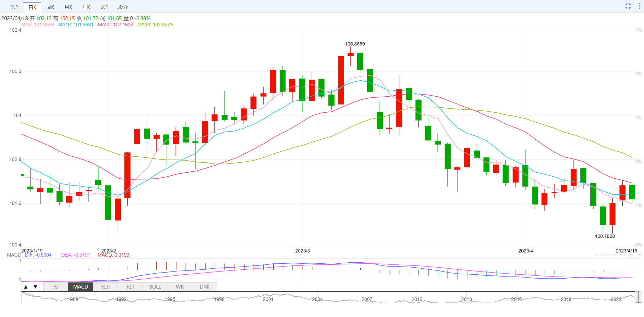Click the 2023/04/18 date in the quote header

point(15,18)
